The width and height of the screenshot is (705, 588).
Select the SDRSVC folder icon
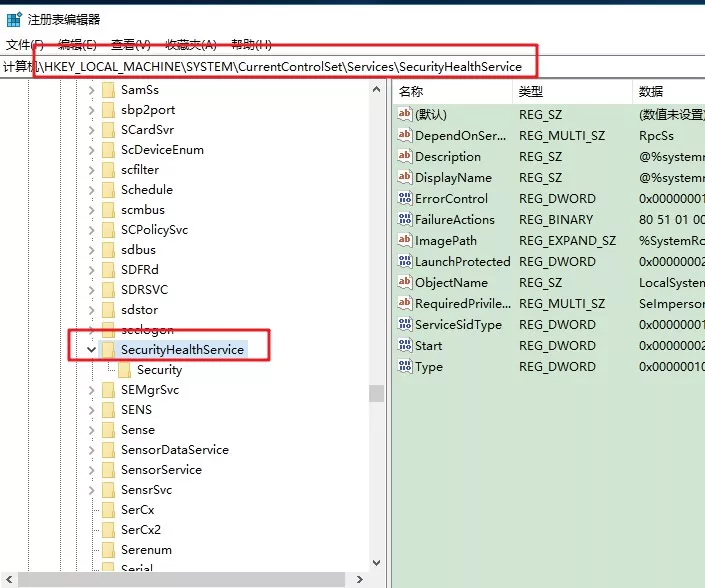click(x=108, y=290)
